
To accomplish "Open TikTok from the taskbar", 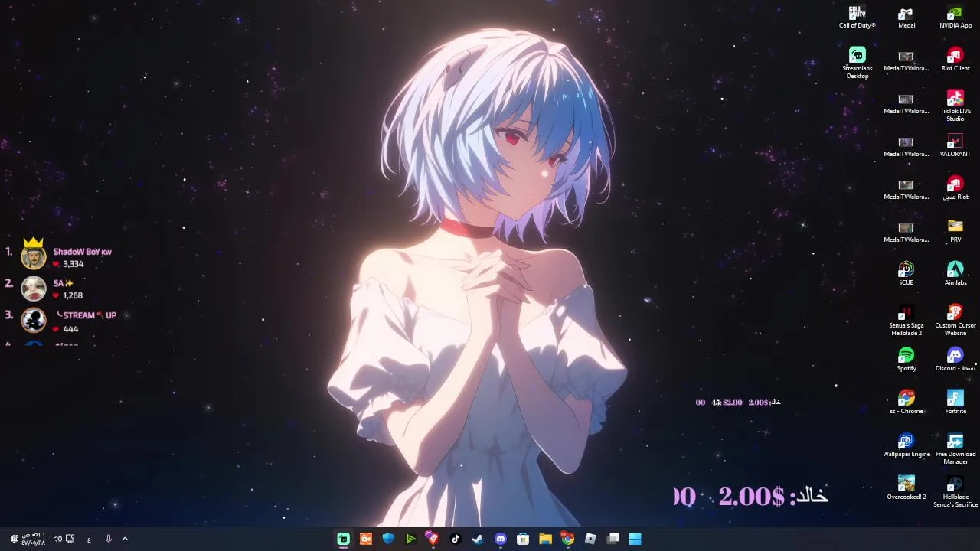I will (456, 539).
